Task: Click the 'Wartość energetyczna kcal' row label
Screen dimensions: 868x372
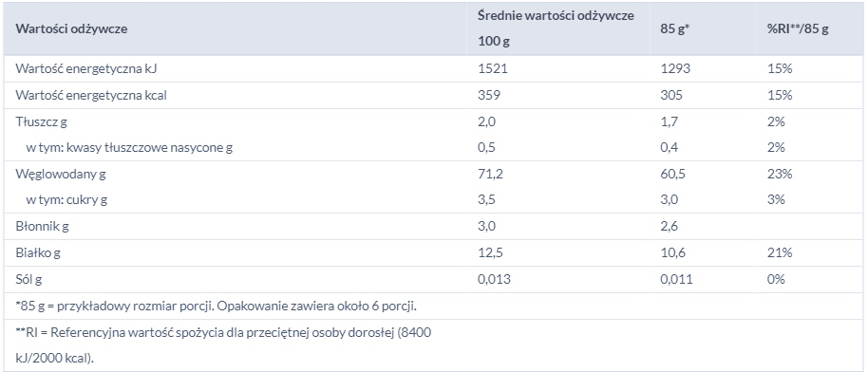Action: 91,95
